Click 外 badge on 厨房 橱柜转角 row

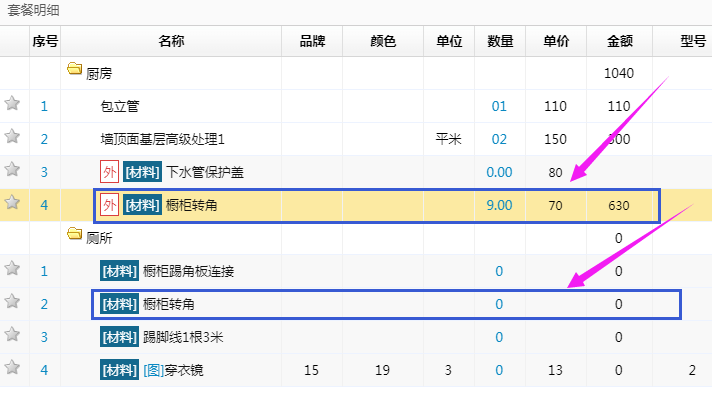pyautogui.click(x=109, y=205)
